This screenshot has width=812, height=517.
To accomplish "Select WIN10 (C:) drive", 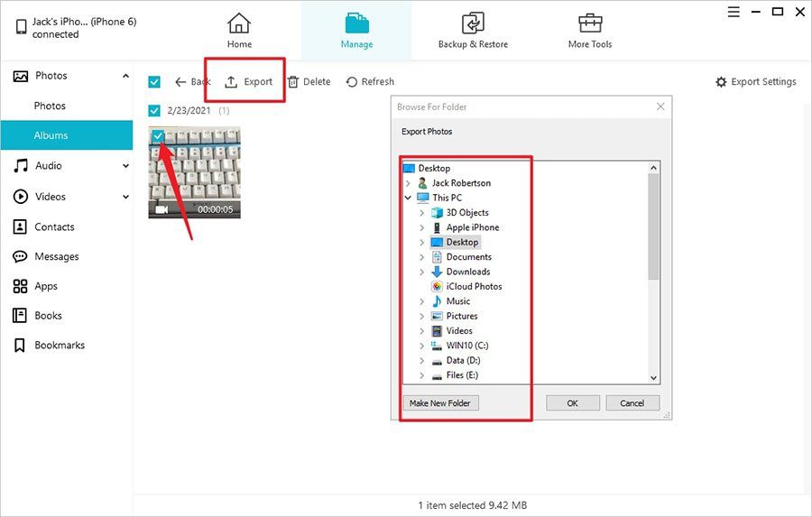I will 467,346.
